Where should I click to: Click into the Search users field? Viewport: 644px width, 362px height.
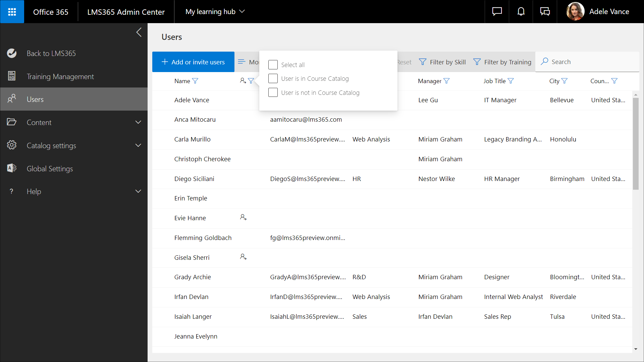[590, 62]
